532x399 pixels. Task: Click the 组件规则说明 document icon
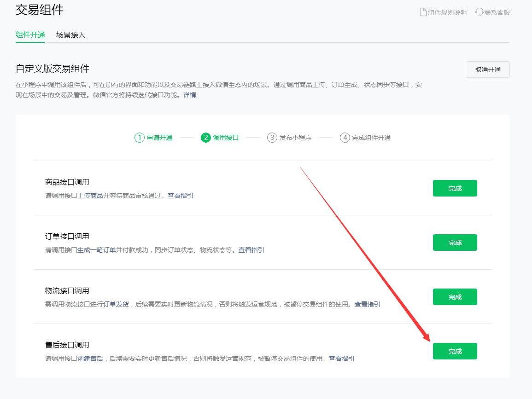tap(423, 12)
